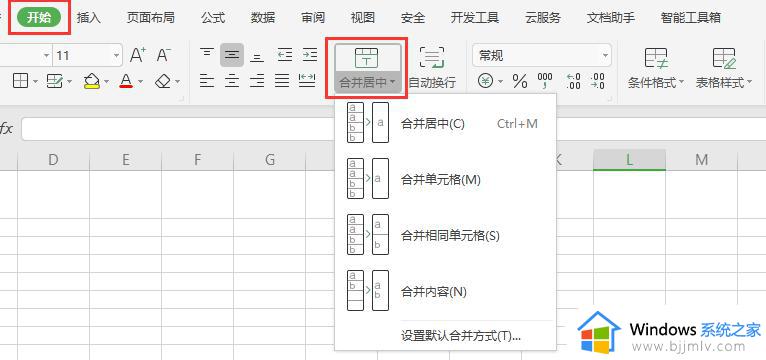Click the decrease decimal places icon
Screen dimensions: 766x360
click(x=597, y=81)
